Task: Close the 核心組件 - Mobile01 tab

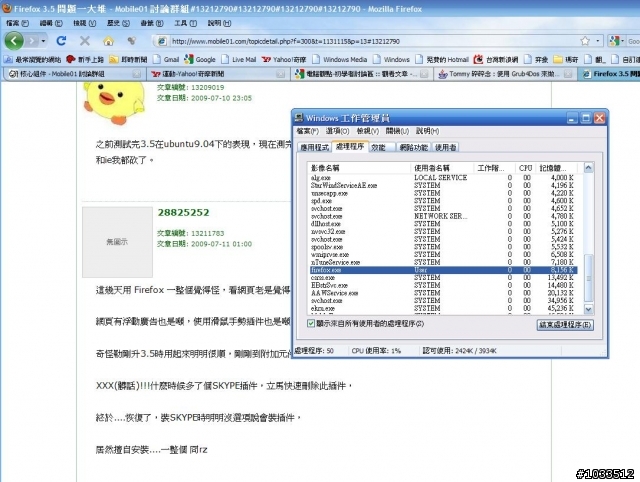Action: [137, 74]
